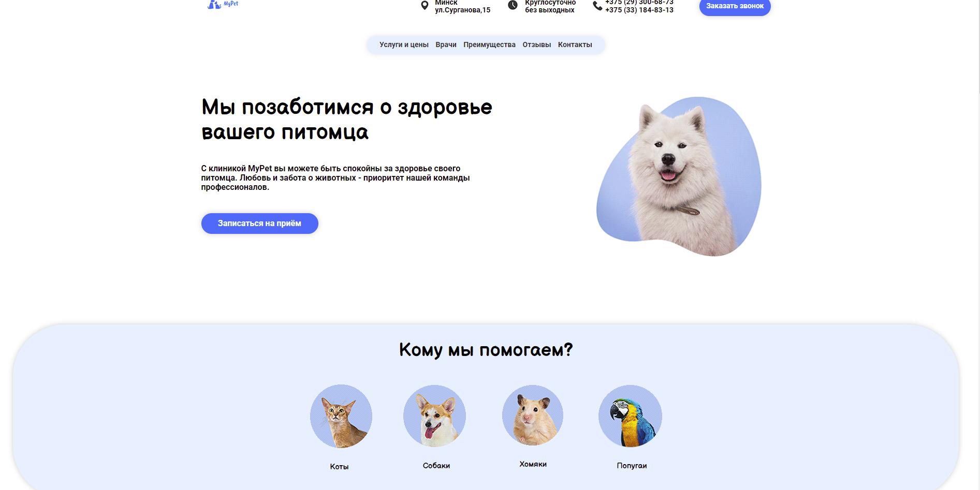The height and width of the screenshot is (490, 980).
Task: Select the hamster image circle
Action: [x=533, y=415]
